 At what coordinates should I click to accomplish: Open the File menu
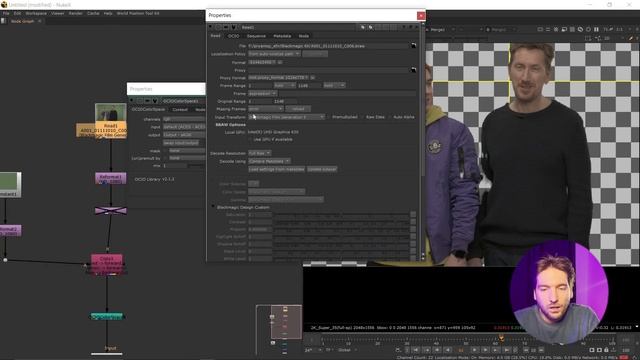[6, 13]
